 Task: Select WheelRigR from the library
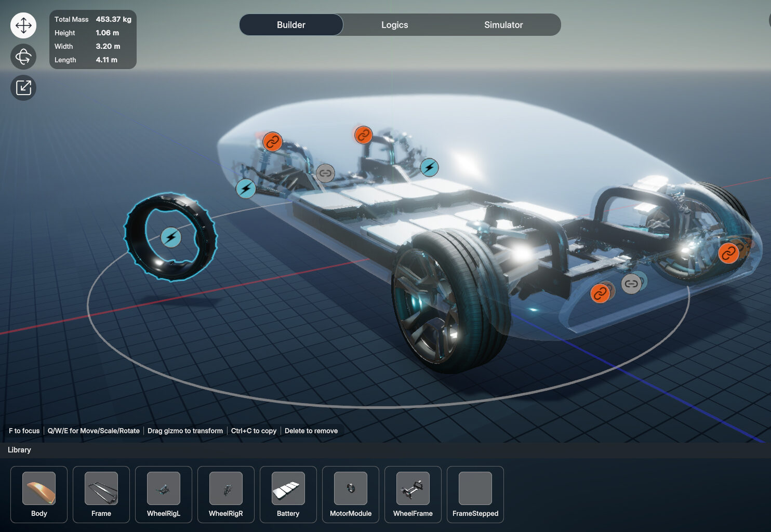[x=226, y=494]
